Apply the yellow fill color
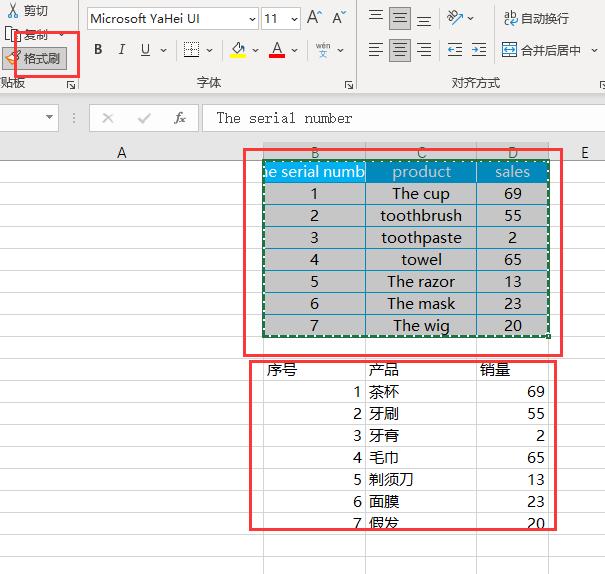605x574 pixels. point(237,50)
